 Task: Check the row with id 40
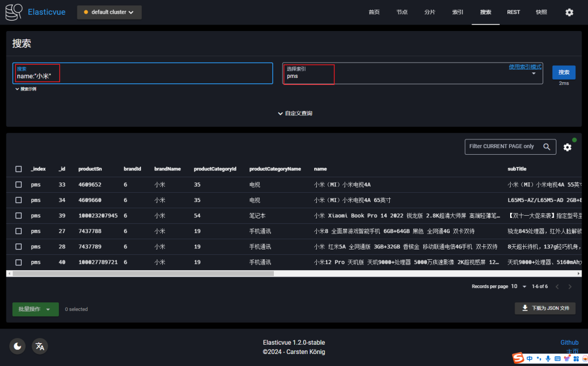tap(19, 263)
